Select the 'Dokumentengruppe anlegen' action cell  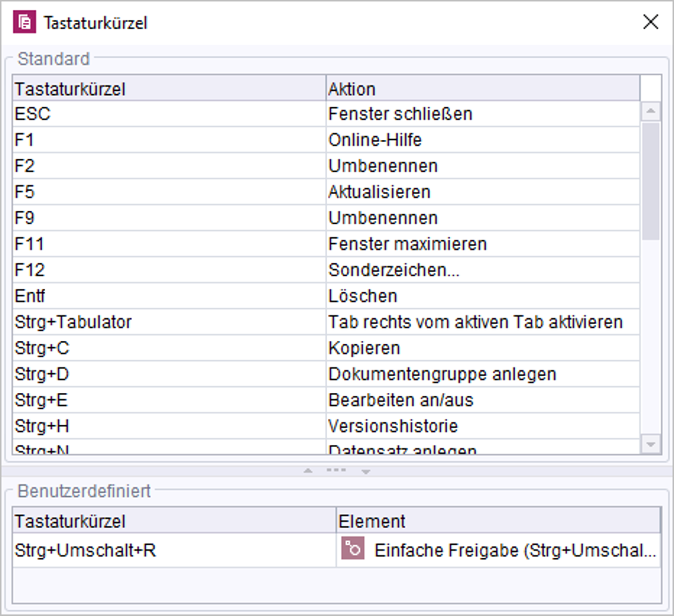(483, 374)
